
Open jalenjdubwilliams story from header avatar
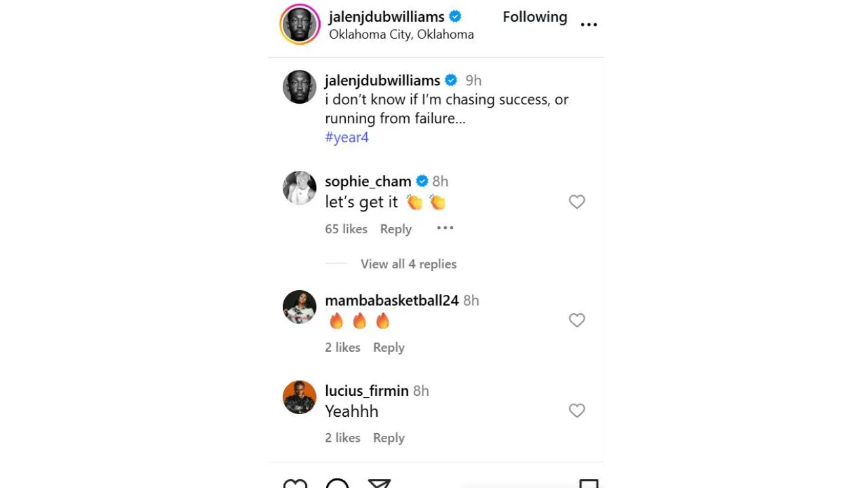click(x=300, y=24)
